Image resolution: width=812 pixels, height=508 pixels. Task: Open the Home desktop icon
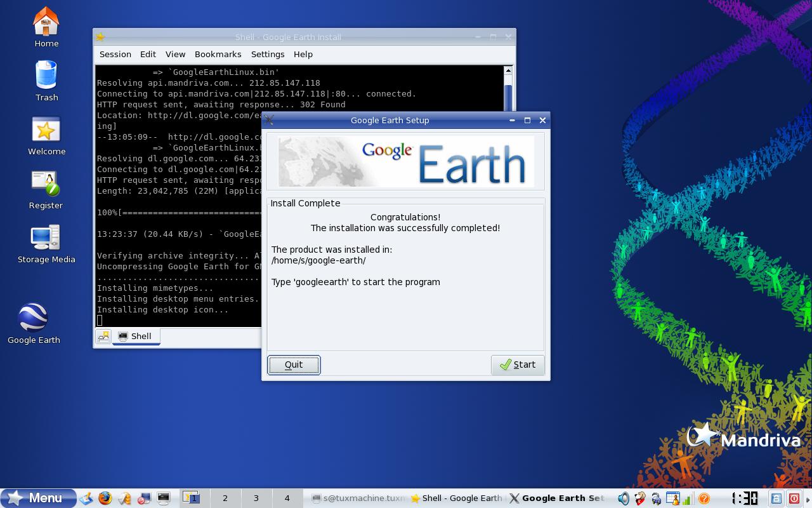pyautogui.click(x=46, y=27)
